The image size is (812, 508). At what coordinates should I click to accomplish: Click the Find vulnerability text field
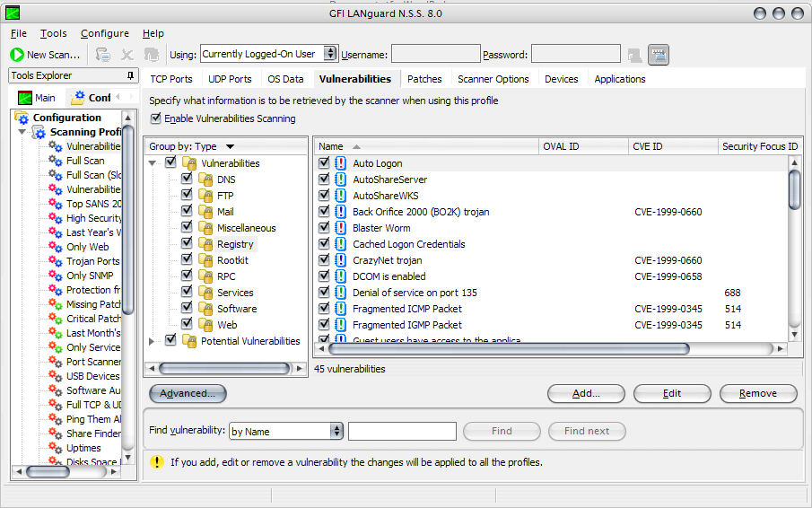pyautogui.click(x=402, y=431)
